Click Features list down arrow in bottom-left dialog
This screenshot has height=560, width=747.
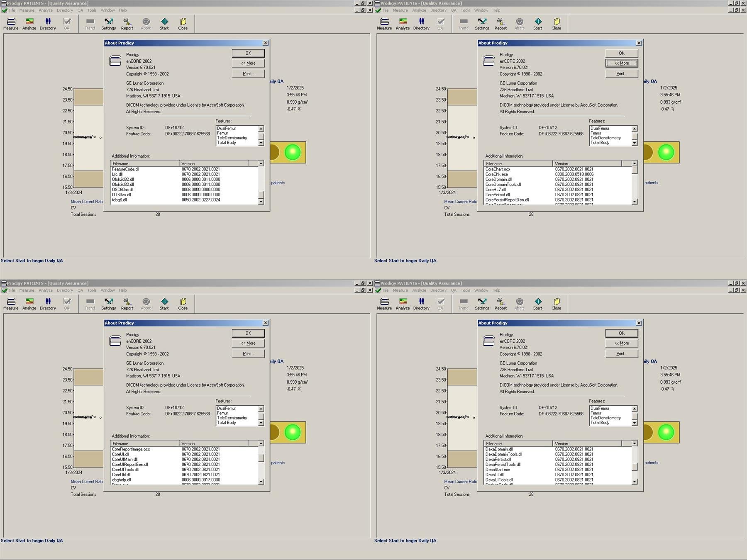[x=261, y=423]
